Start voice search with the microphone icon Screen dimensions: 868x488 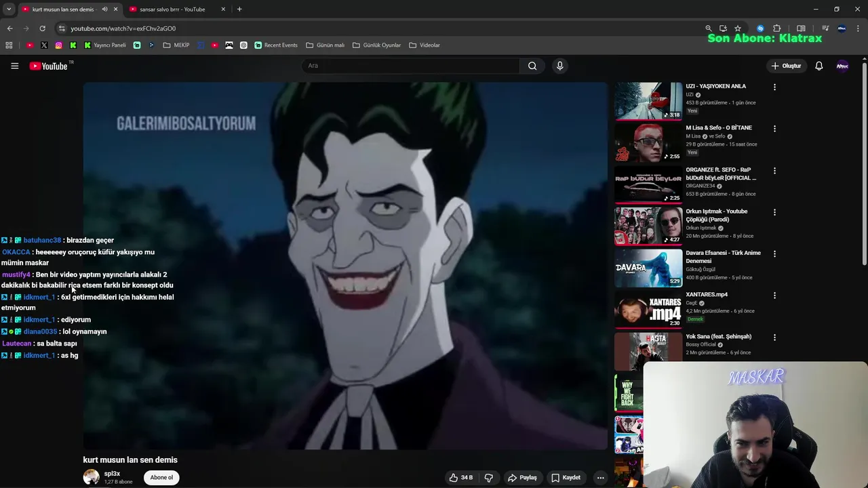[559, 66]
